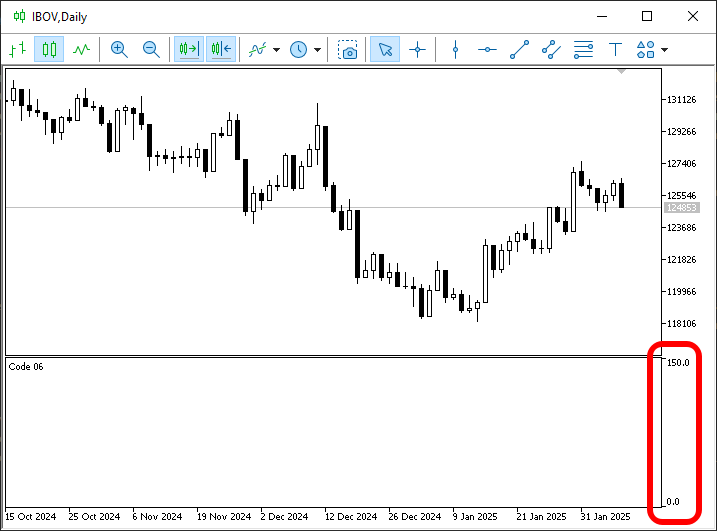Take a chart screenshot with camera icon
This screenshot has width=717, height=531.
[x=348, y=49]
